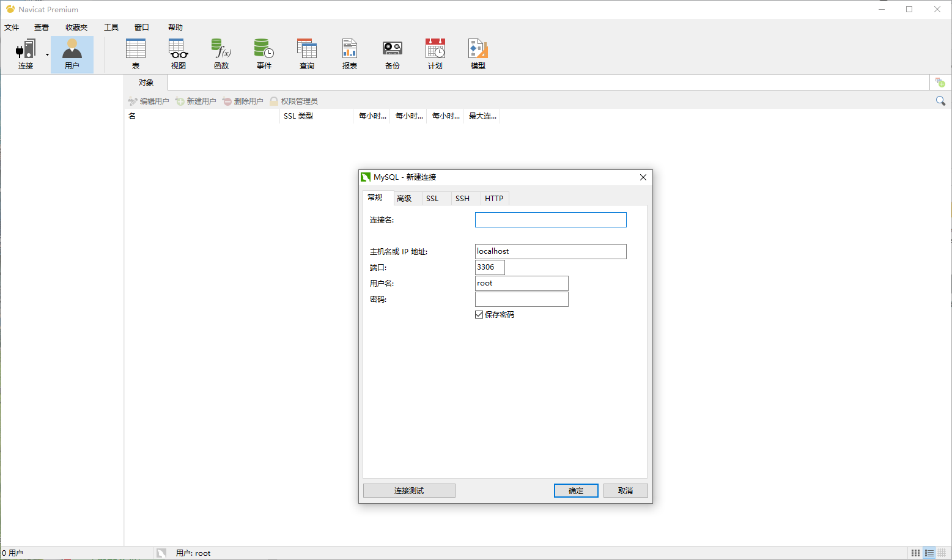Click the Cancel (取消) button
This screenshot has height=560, width=952.
pyautogui.click(x=625, y=491)
